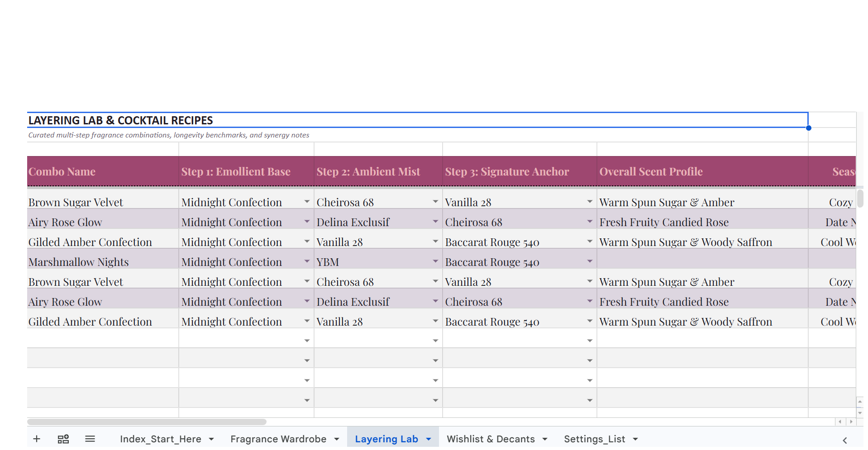Select the 'LAYERING LAB & COCKTAIL RECIPES' title cell
Viewport: 868px width, 450px height.
(417, 120)
